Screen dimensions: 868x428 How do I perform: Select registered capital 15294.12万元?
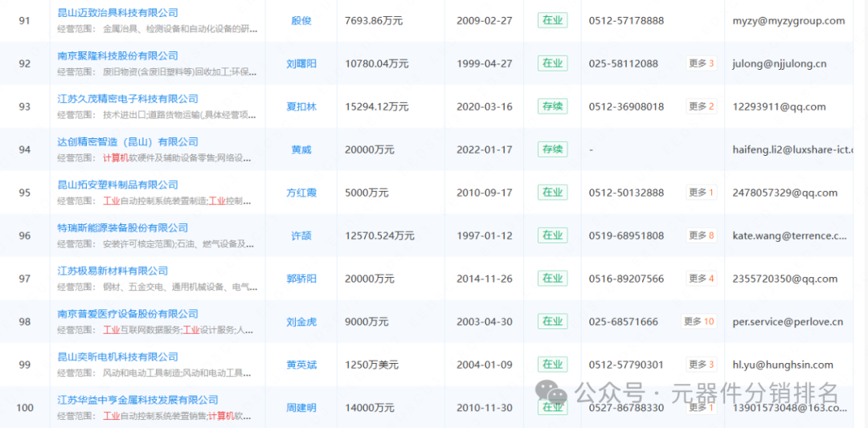point(376,108)
